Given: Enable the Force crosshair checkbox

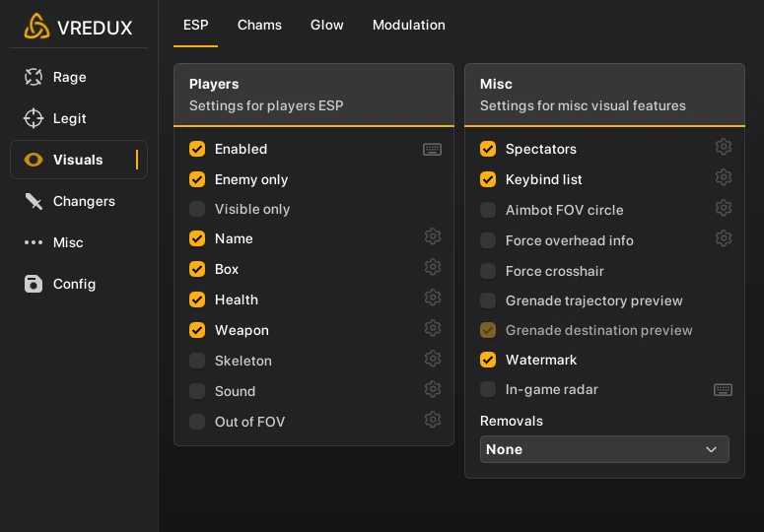Looking at the screenshot, I should (488, 271).
